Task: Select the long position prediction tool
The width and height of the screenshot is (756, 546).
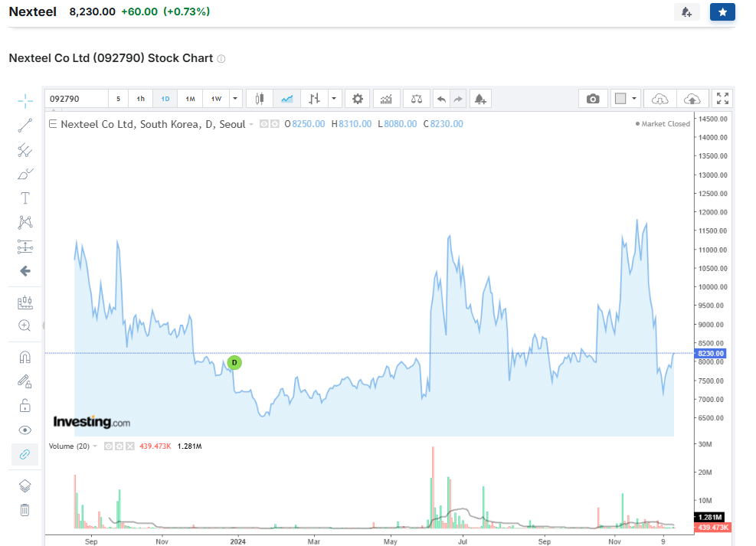Action: pos(25,247)
